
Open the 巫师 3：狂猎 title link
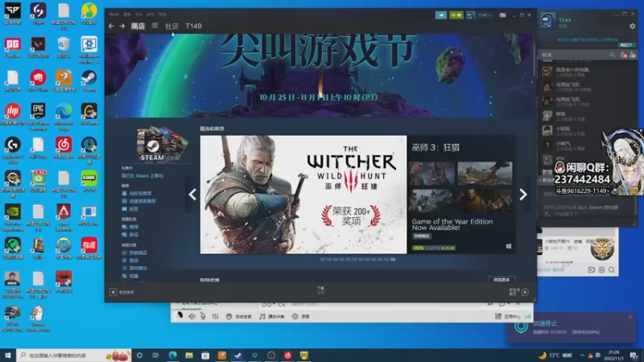(436, 148)
